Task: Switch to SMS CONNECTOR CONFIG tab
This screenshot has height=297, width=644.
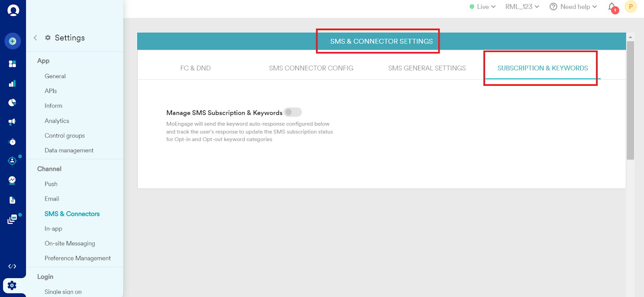Action: tap(311, 68)
